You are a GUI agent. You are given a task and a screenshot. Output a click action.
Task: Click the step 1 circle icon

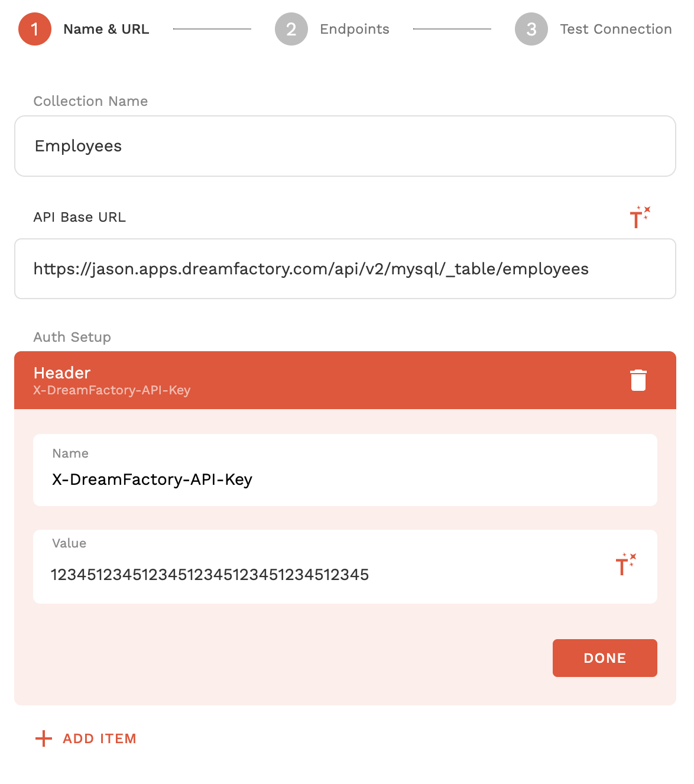point(35,29)
